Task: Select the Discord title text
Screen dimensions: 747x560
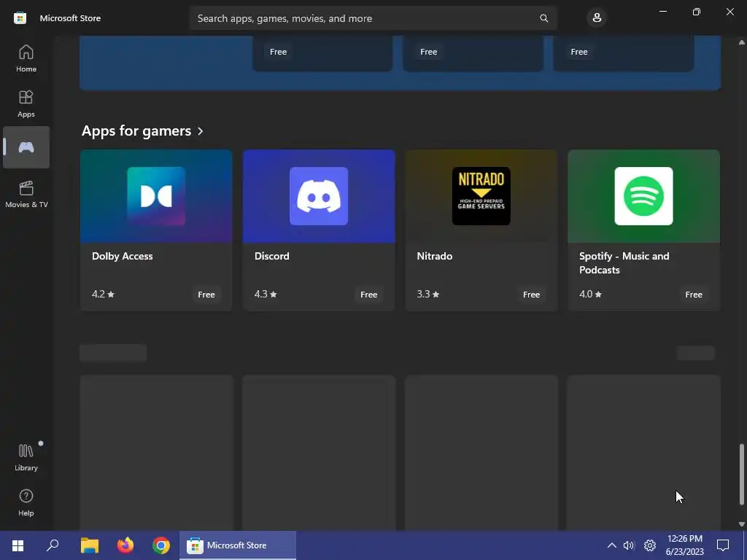Action: coord(271,256)
